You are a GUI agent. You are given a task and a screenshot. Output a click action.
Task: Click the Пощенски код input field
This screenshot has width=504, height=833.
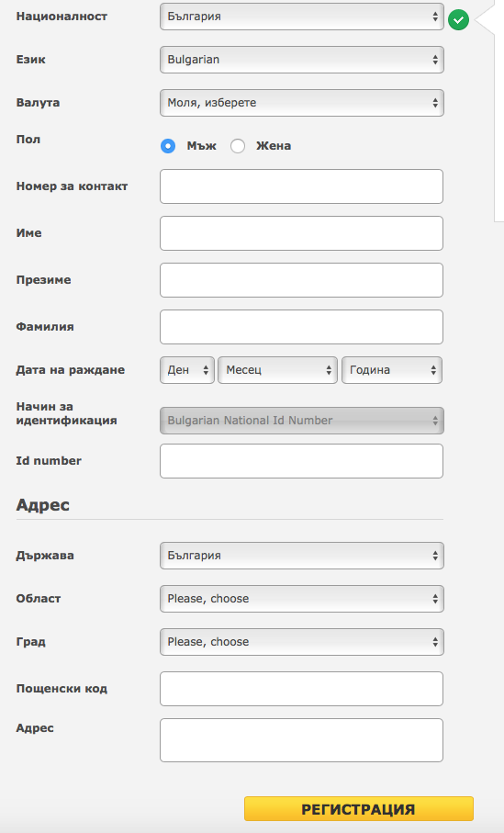coord(302,689)
